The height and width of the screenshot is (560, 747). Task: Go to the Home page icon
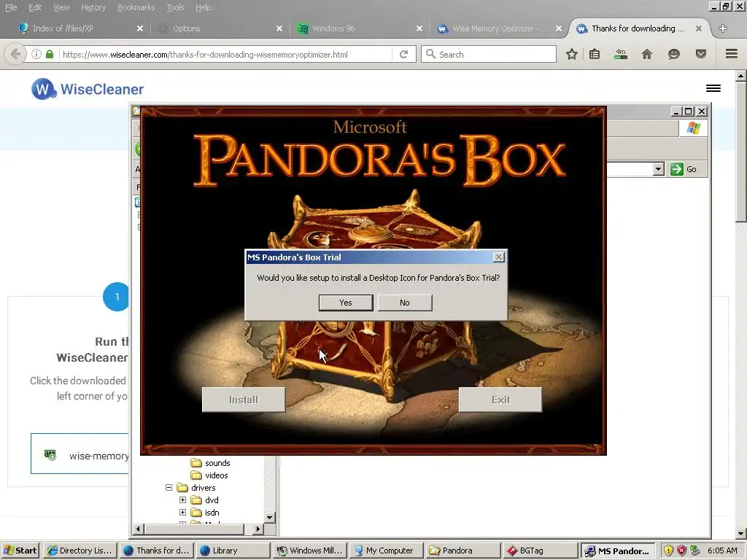point(647,54)
